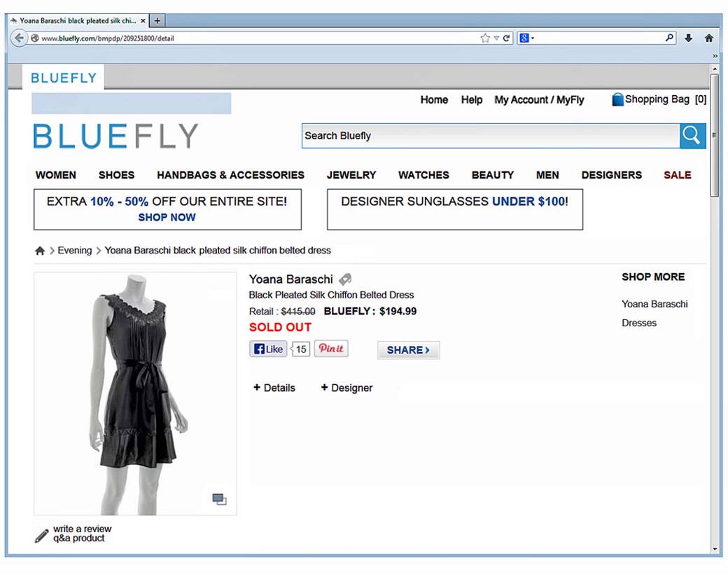Click the blue search magnifier button

(x=693, y=136)
